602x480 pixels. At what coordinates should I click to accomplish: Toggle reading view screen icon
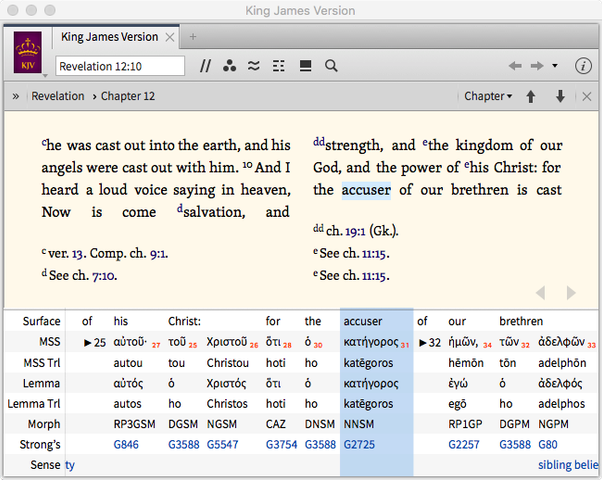click(305, 66)
